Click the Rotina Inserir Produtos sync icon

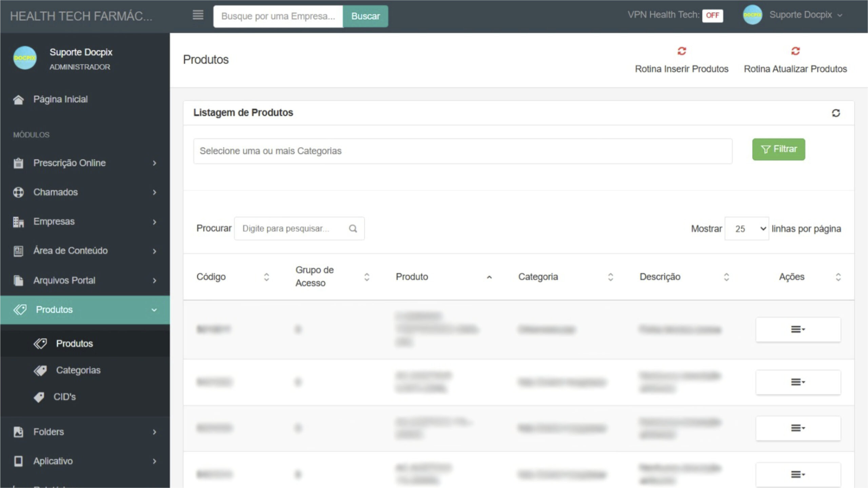(x=682, y=51)
